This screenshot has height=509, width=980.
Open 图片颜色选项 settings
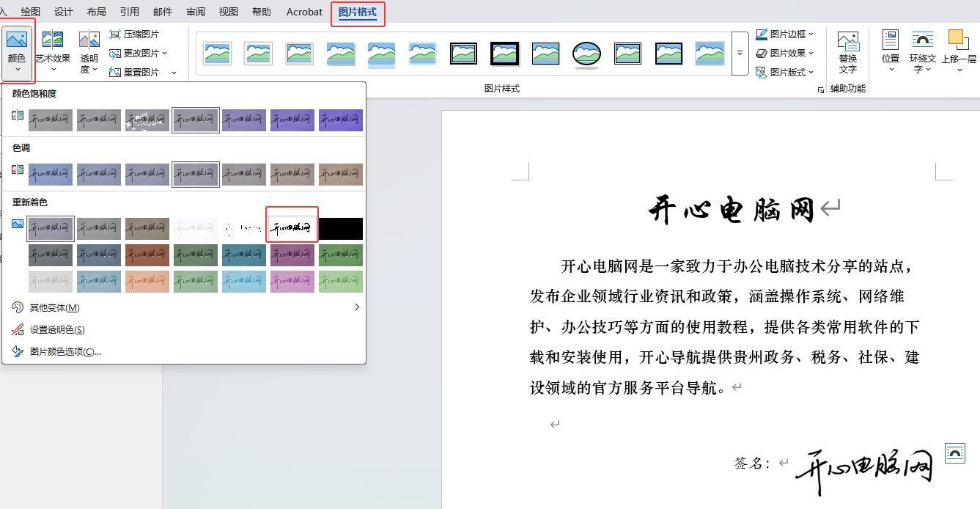pos(65,351)
